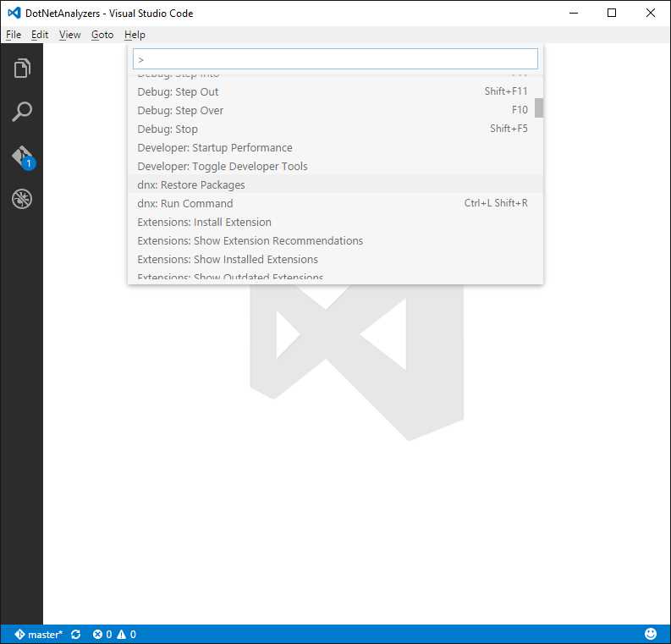Screen dimensions: 671x644
Task: Open the View menu
Action: point(69,35)
